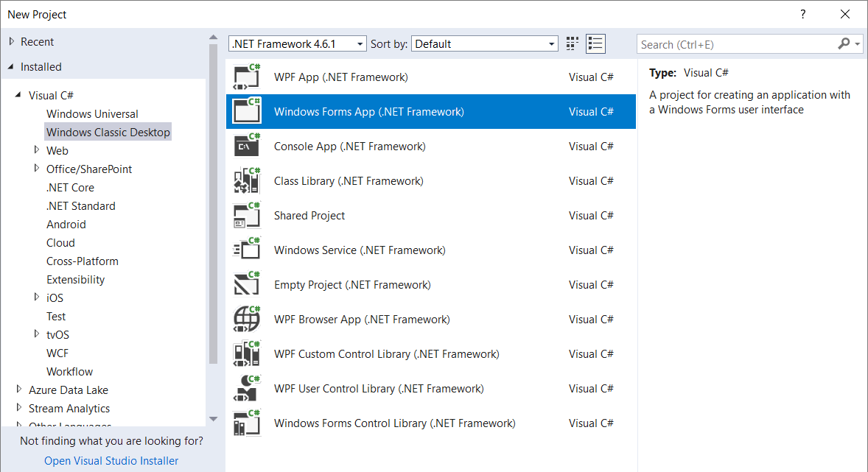
Task: Click the tree scrollbar down arrow
Action: click(214, 420)
